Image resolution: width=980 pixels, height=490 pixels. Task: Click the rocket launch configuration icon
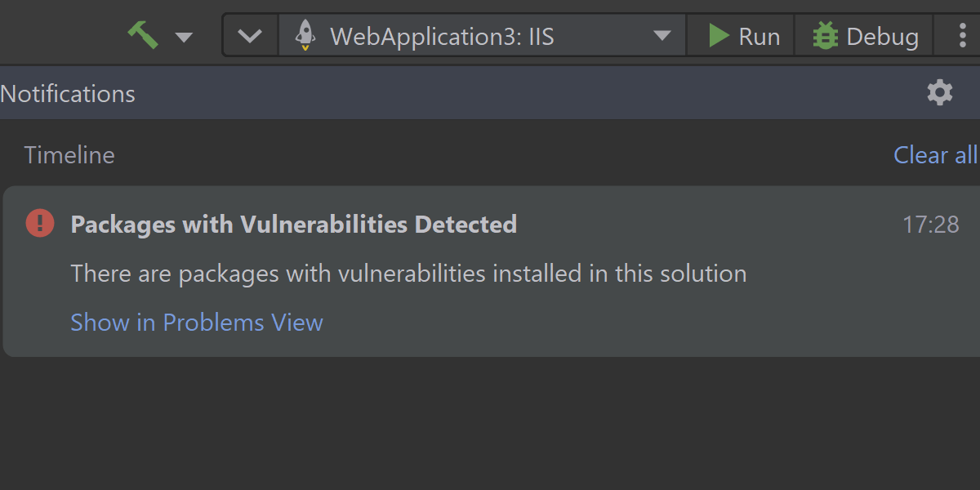coord(305,36)
